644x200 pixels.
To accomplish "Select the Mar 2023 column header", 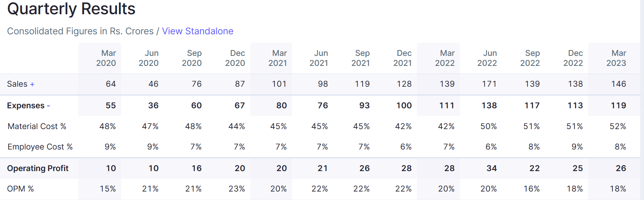I will point(616,58).
